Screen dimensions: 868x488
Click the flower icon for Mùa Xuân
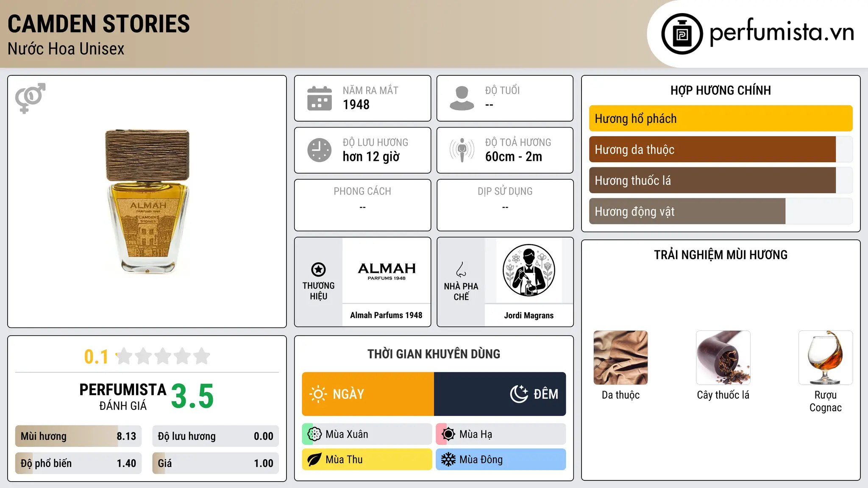click(x=314, y=434)
